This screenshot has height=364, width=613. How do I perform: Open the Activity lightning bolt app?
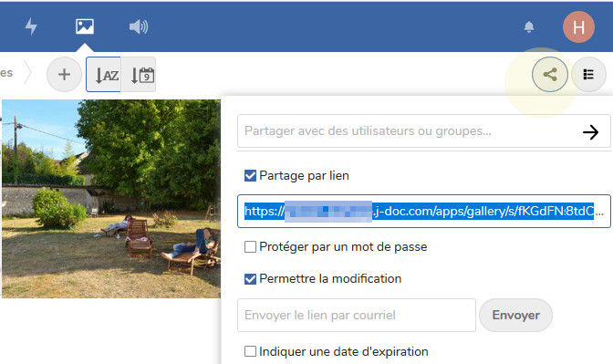pyautogui.click(x=31, y=26)
